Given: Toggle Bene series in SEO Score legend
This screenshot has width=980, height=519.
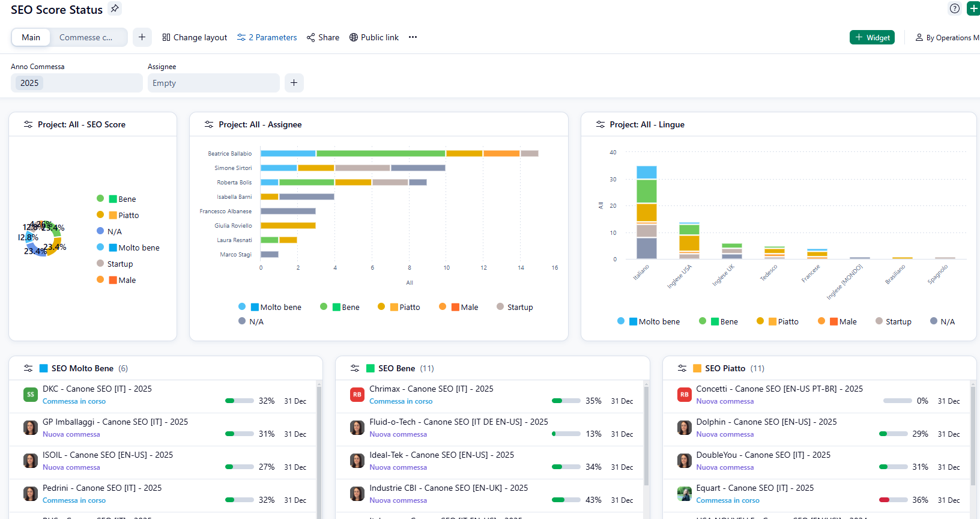Looking at the screenshot, I should [116, 199].
